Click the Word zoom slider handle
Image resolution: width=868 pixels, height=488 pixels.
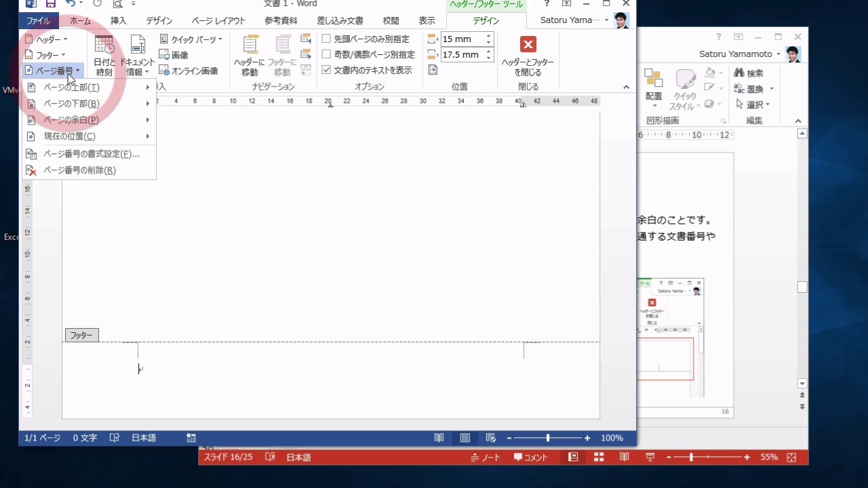pos(548,438)
